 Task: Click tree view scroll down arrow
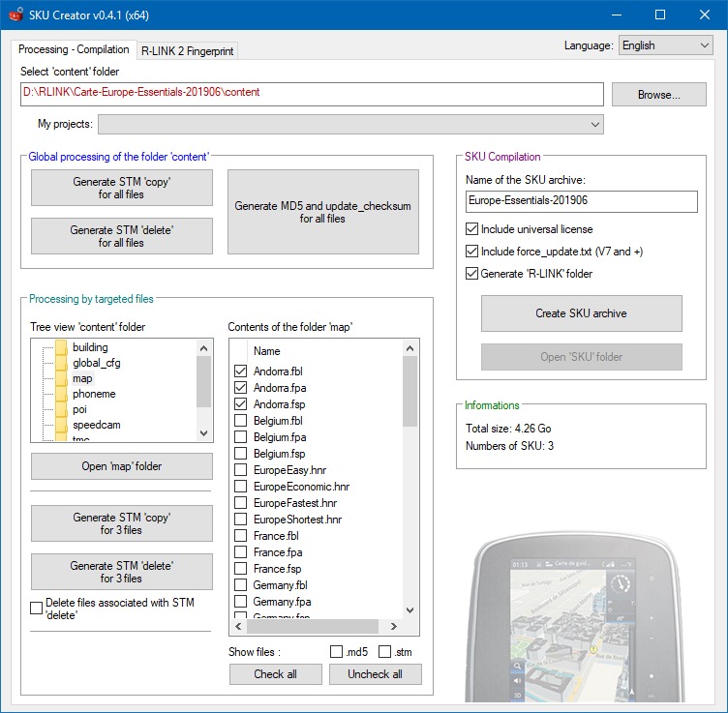(x=203, y=433)
